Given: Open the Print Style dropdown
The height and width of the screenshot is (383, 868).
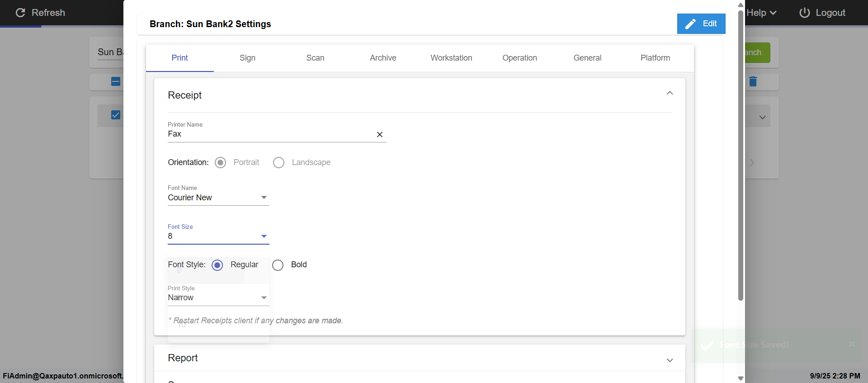Looking at the screenshot, I should click(x=264, y=298).
